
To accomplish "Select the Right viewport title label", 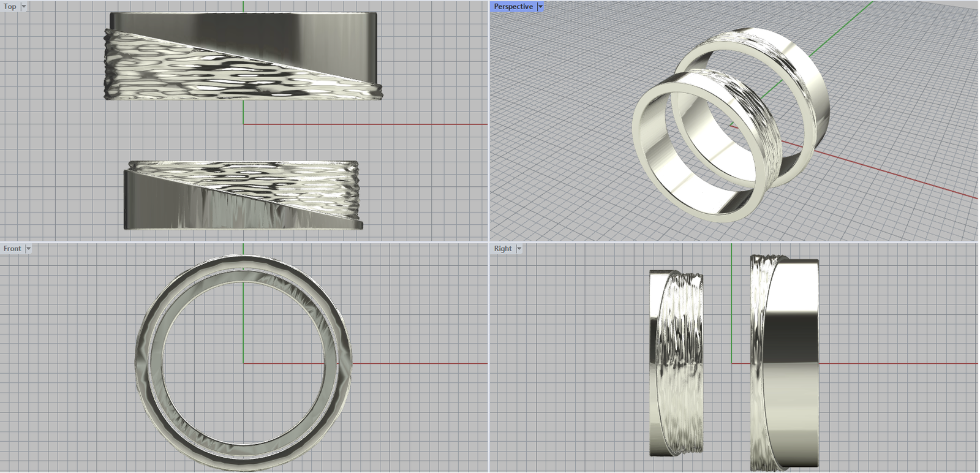I will [502, 248].
